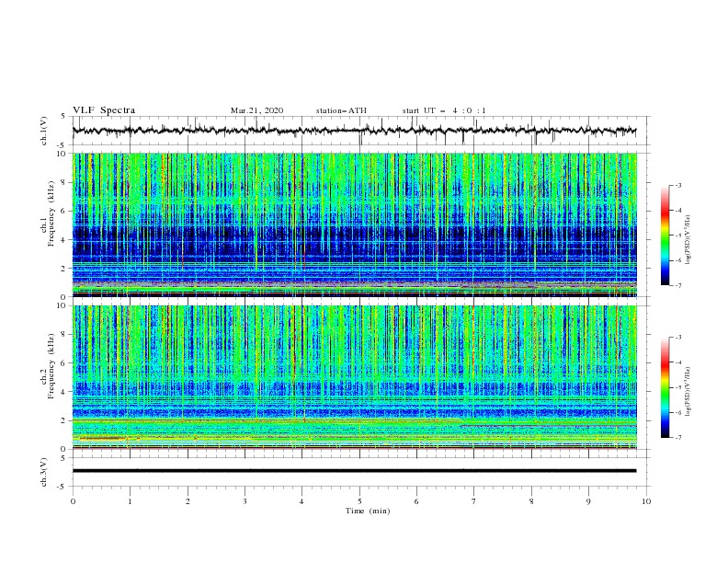The width and height of the screenshot is (728, 563).
Task: Click the ch.3 flat voltage trace
Action: [x=355, y=471]
